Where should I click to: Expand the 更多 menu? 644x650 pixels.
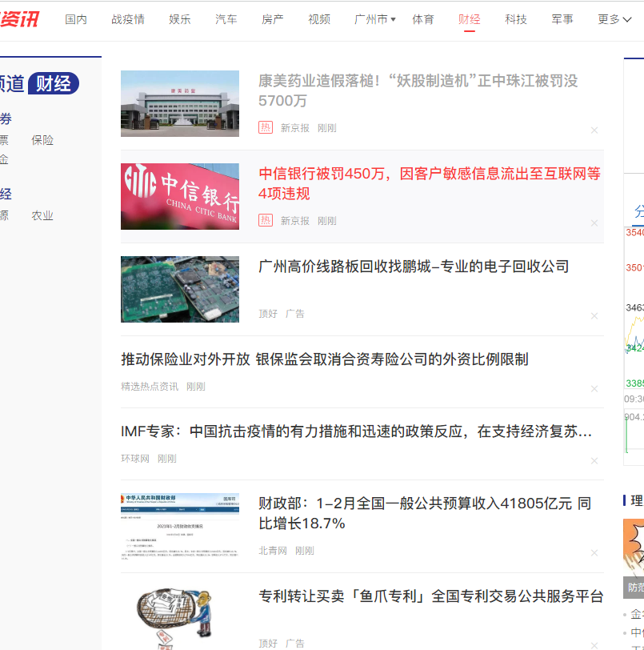(x=614, y=19)
